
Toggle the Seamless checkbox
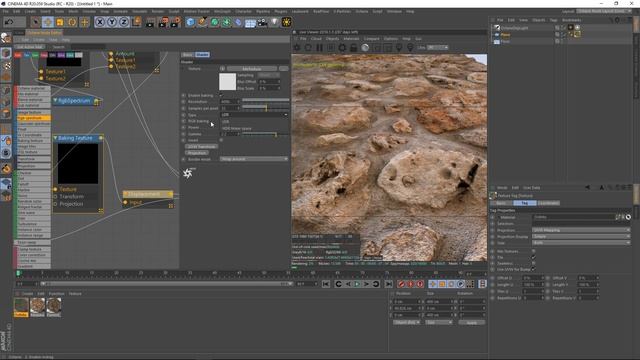pyautogui.click(x=533, y=263)
